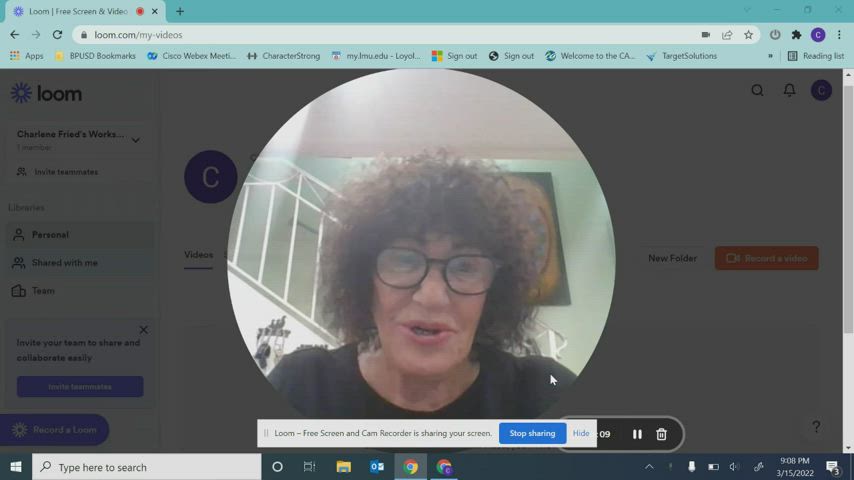Click the Loom search icon
Viewport: 854px width, 480px height.
pyautogui.click(x=757, y=91)
